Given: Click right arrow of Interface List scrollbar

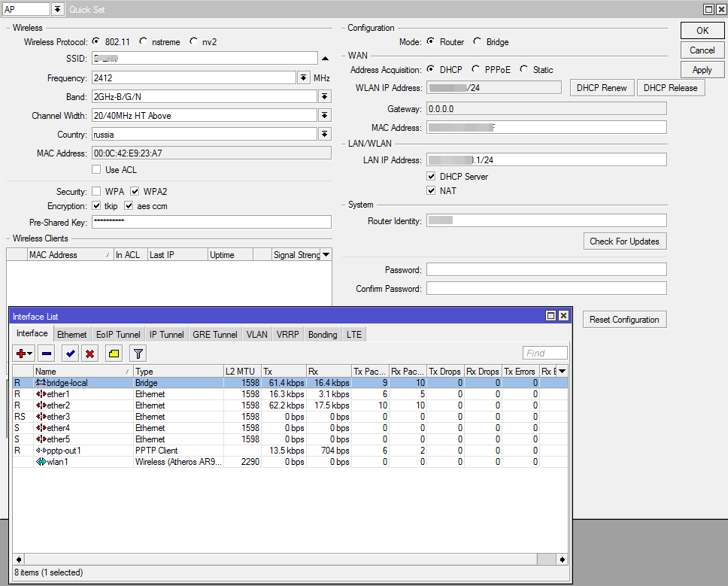Looking at the screenshot, I should [x=563, y=560].
